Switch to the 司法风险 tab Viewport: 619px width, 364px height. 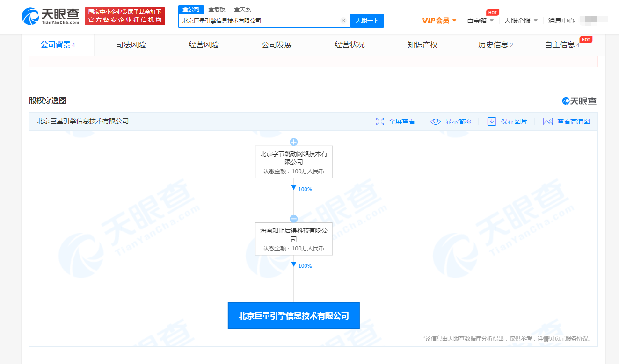[x=131, y=45]
